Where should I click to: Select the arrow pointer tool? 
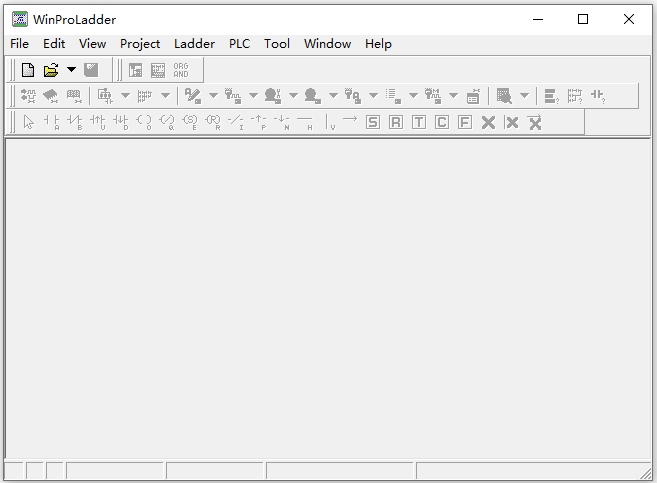click(x=28, y=122)
